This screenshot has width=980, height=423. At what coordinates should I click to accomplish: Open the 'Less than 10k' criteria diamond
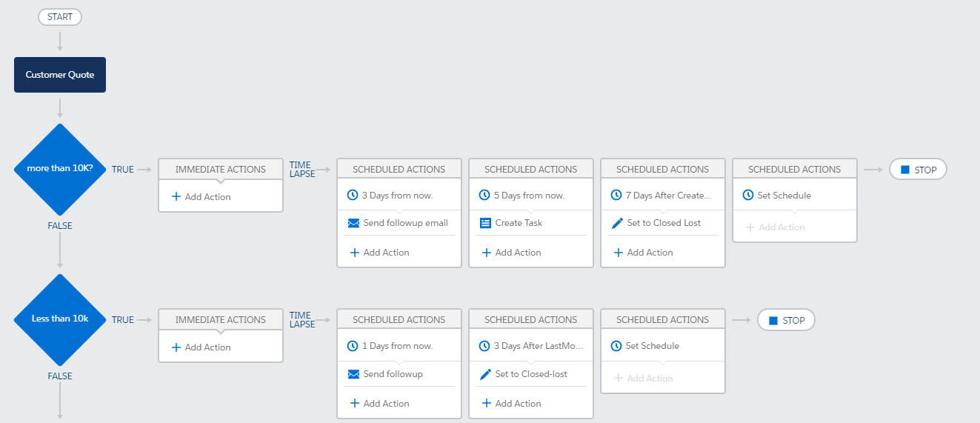point(60,319)
